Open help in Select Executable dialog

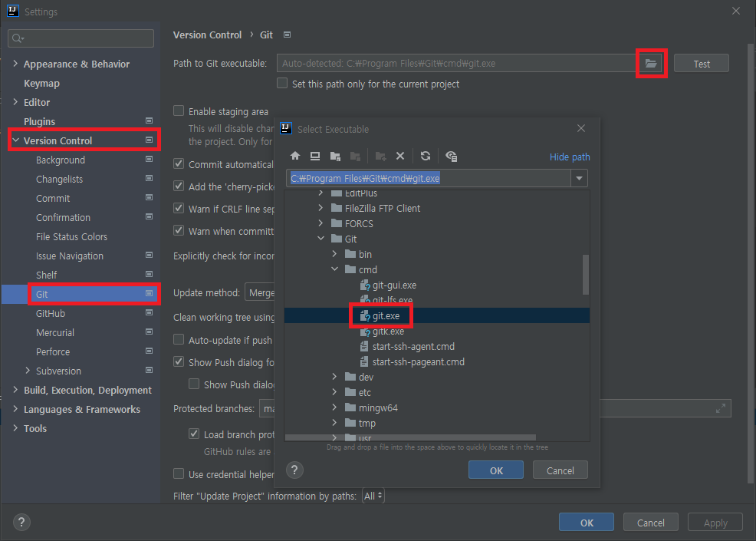(x=294, y=470)
